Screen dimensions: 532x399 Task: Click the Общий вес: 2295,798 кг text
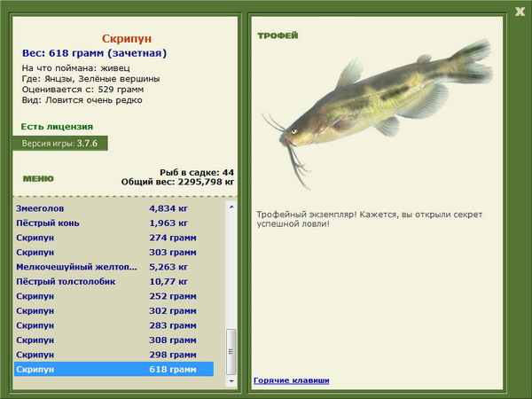(177, 182)
